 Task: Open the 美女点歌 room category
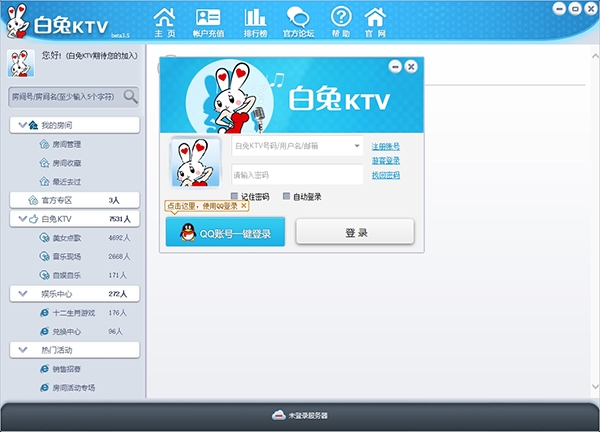[x=67, y=238]
